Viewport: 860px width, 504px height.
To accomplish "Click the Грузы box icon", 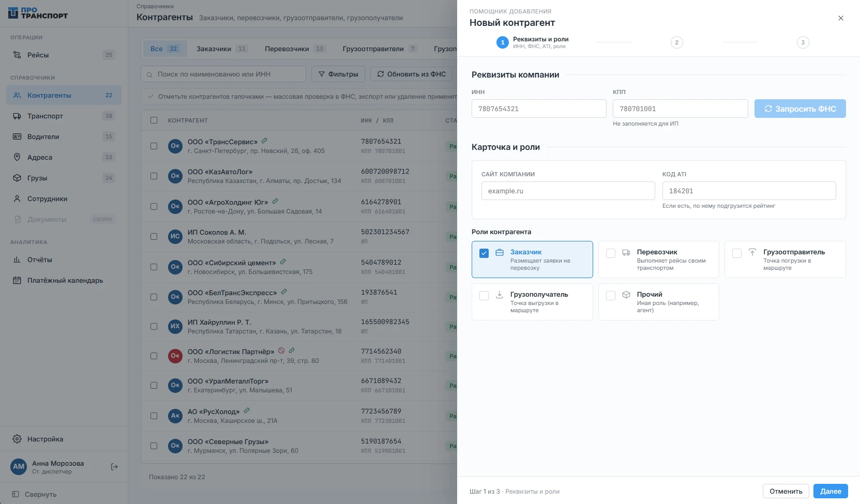I will coord(17,178).
